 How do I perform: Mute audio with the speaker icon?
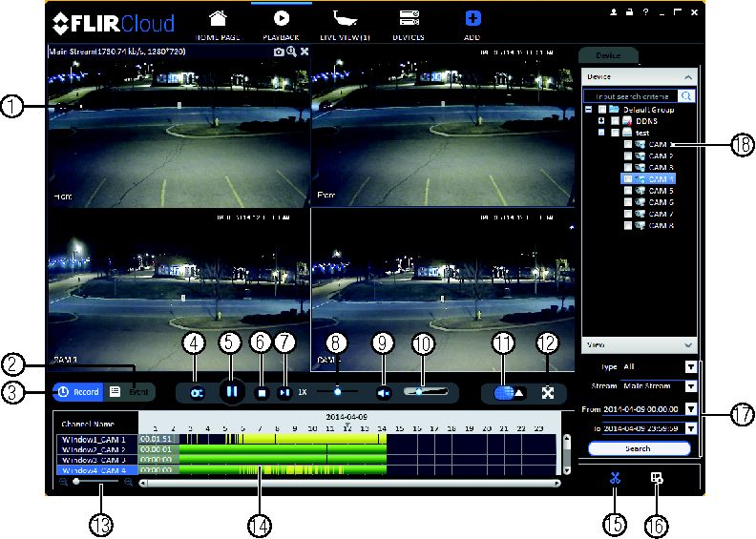click(x=384, y=393)
